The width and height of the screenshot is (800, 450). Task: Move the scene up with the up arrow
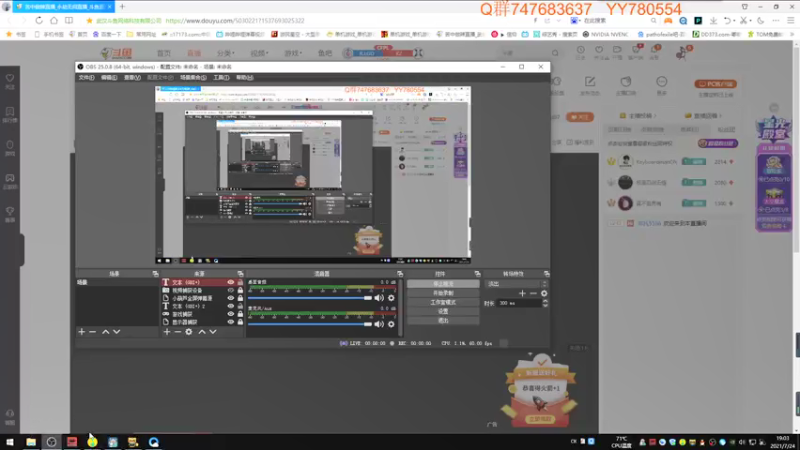106,332
